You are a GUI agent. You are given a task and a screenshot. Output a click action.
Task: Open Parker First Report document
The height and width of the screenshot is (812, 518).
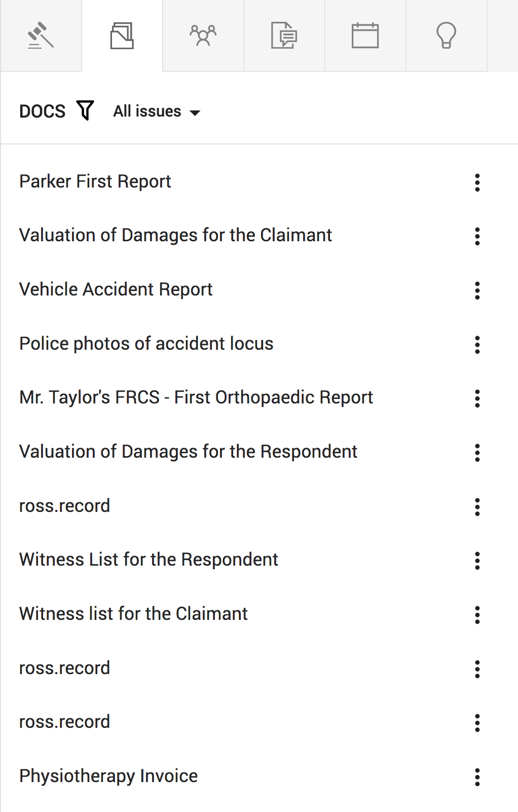95,181
